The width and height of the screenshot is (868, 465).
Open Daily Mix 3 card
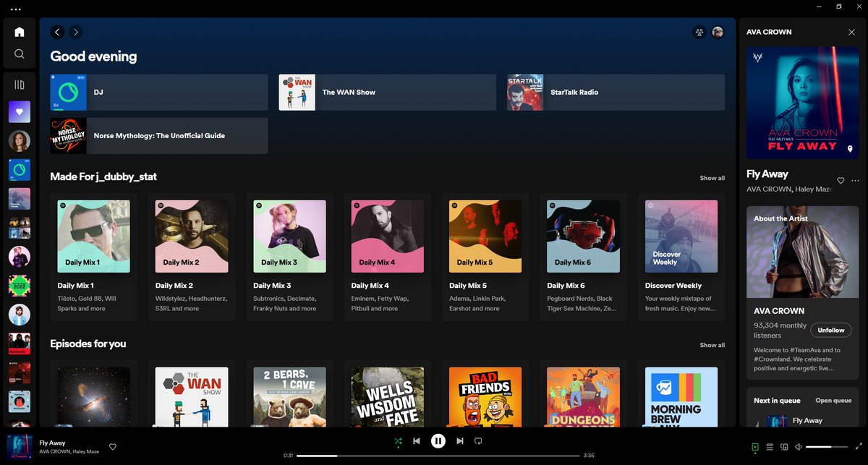click(289, 257)
